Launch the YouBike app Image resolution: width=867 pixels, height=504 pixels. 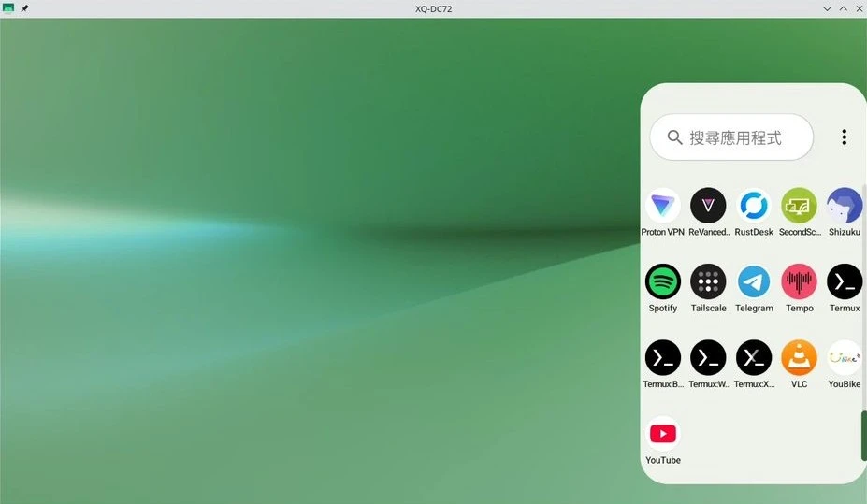(845, 358)
